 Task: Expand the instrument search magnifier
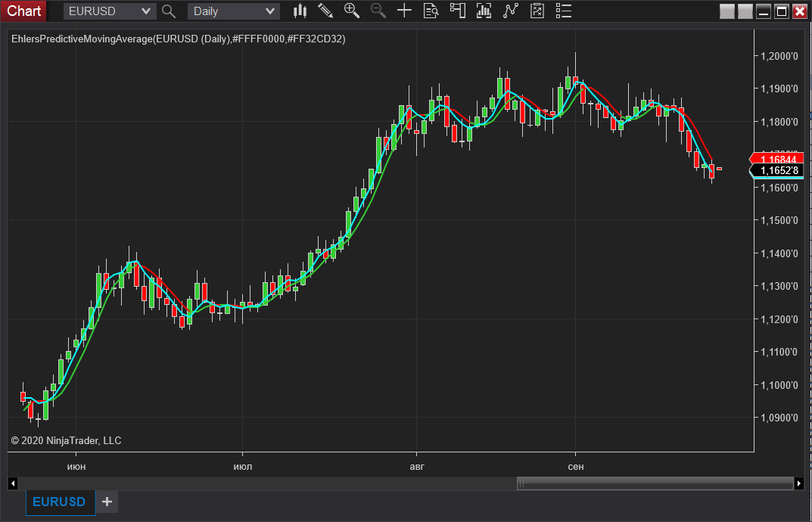(168, 11)
